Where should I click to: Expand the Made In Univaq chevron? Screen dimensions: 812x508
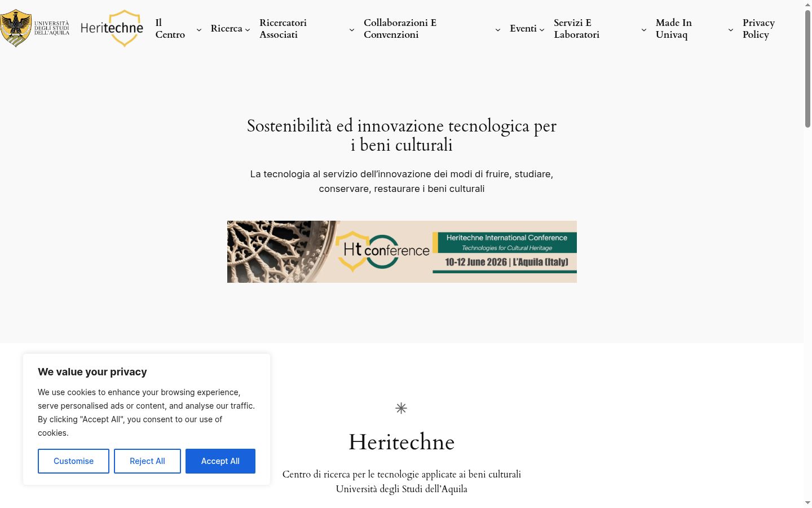tap(731, 29)
